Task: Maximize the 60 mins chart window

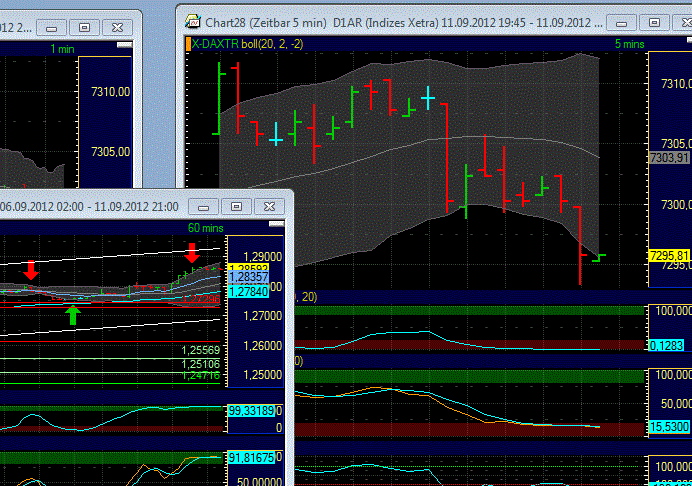Action: tap(237, 207)
